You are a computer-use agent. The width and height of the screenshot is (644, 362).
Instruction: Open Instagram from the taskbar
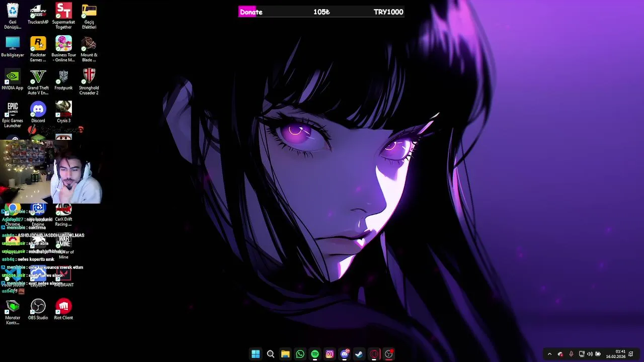point(330,354)
